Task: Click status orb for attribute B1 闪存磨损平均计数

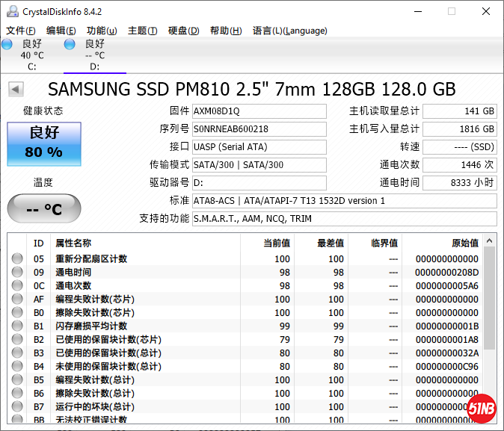Action: click(17, 326)
